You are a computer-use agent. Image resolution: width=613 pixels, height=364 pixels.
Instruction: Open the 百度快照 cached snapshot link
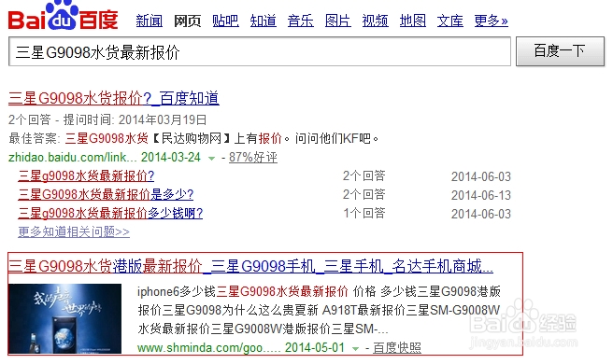point(397,347)
